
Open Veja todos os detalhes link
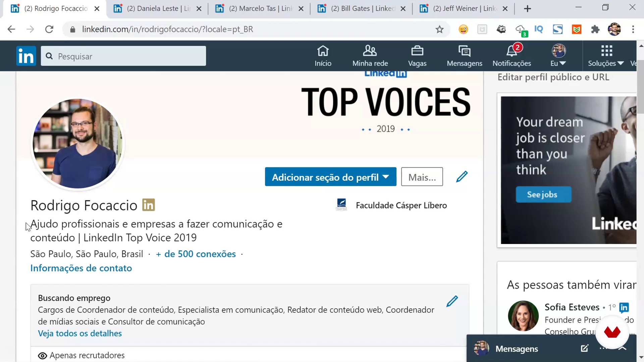click(x=80, y=334)
